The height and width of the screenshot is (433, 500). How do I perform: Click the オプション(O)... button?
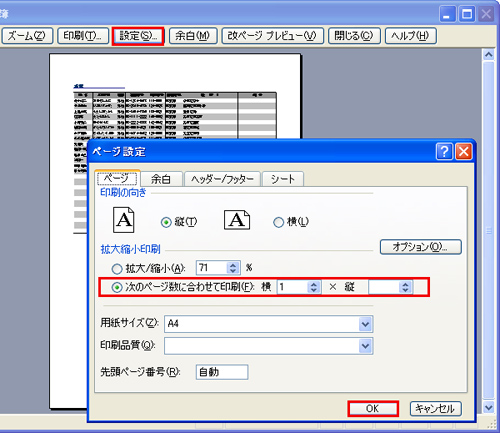pos(421,247)
